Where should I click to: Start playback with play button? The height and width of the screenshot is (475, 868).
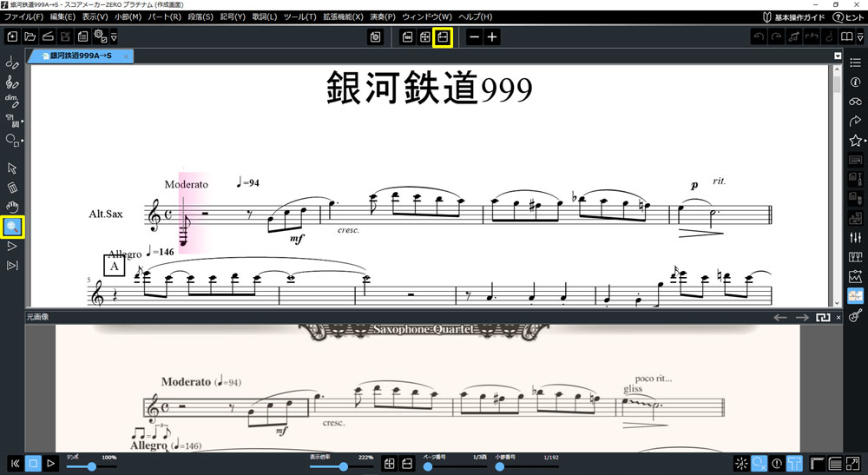(x=50, y=464)
